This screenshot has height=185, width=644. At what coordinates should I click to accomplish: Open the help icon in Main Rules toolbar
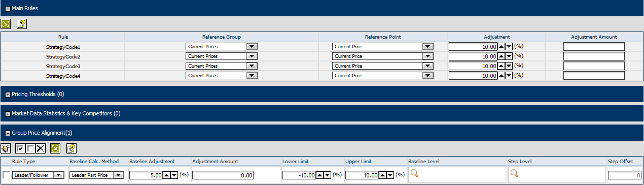click(21, 23)
